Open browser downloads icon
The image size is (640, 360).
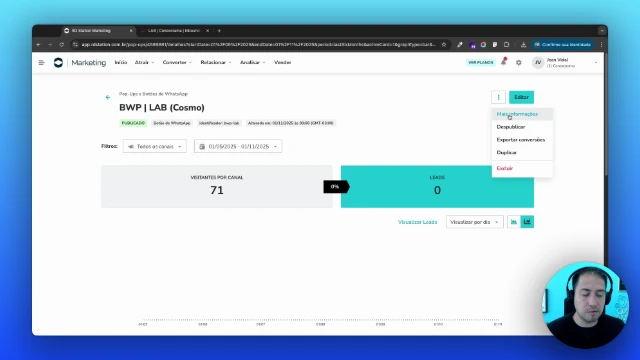click(523, 44)
